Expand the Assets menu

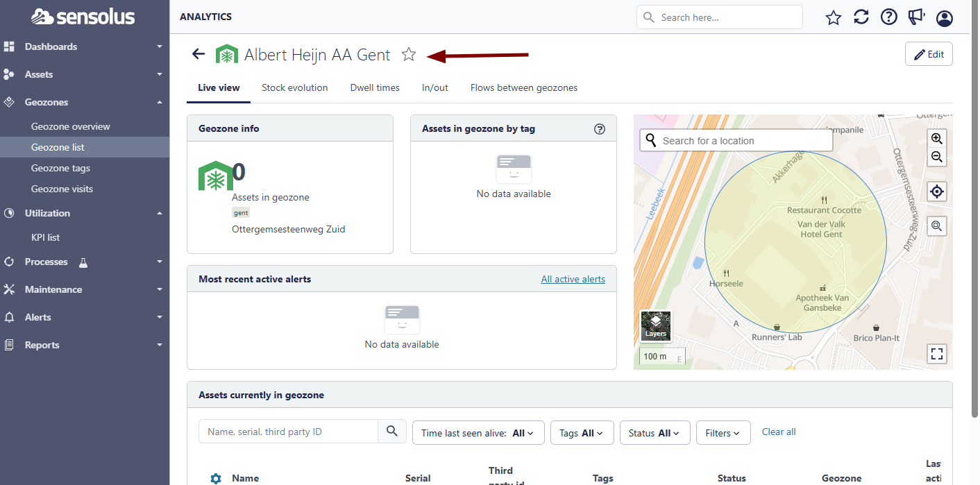tap(160, 74)
